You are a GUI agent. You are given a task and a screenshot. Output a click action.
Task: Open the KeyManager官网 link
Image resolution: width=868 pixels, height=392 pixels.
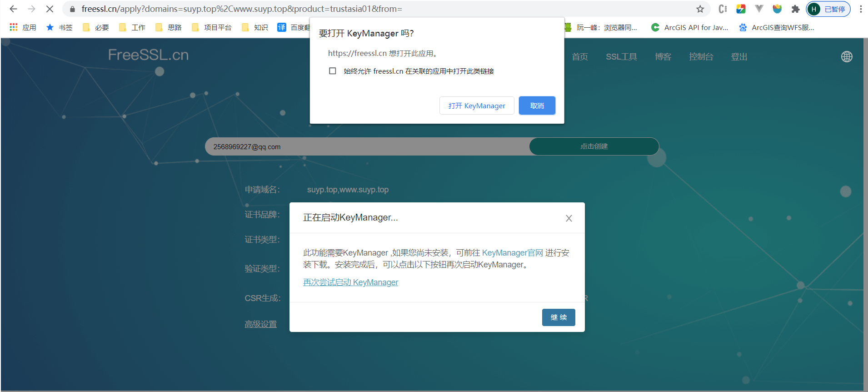[x=513, y=253]
